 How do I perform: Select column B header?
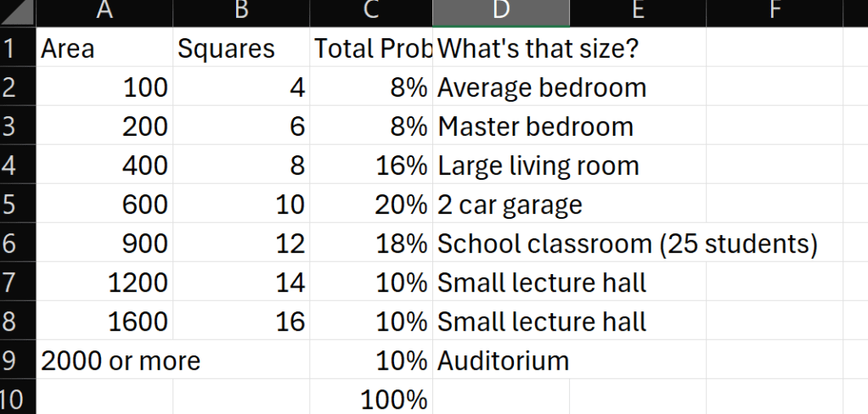(x=241, y=11)
